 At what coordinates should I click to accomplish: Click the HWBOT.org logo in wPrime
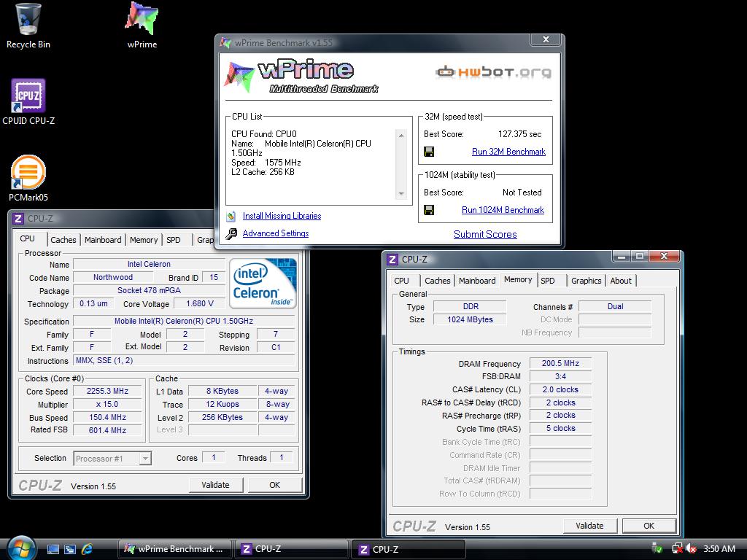[493, 72]
